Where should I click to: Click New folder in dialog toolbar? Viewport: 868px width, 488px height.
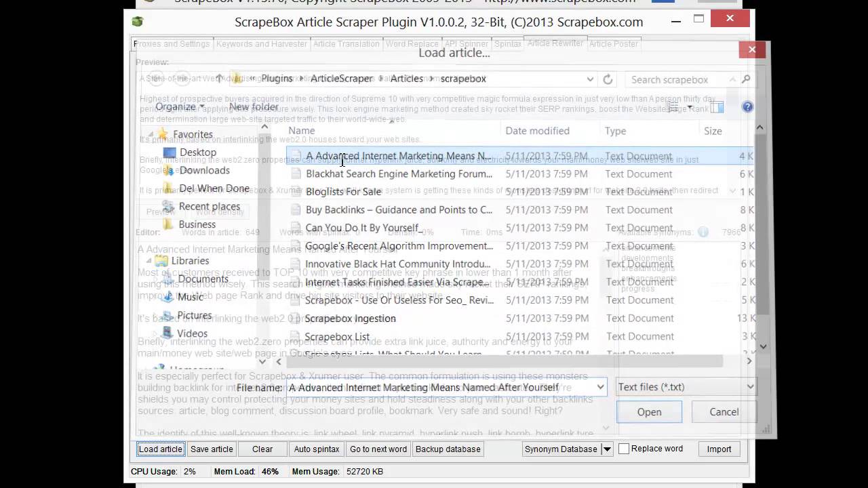(253, 107)
